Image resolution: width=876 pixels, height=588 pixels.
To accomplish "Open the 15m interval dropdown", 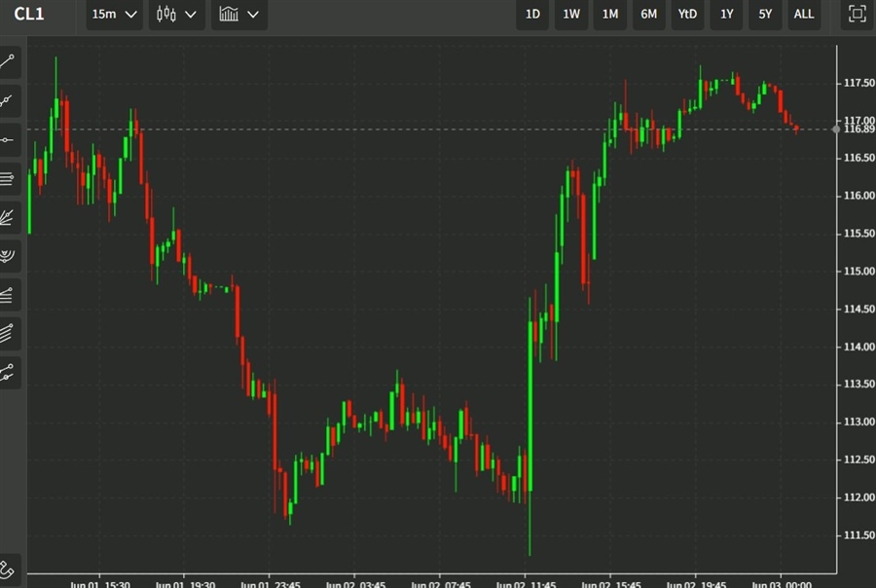I will (x=114, y=15).
